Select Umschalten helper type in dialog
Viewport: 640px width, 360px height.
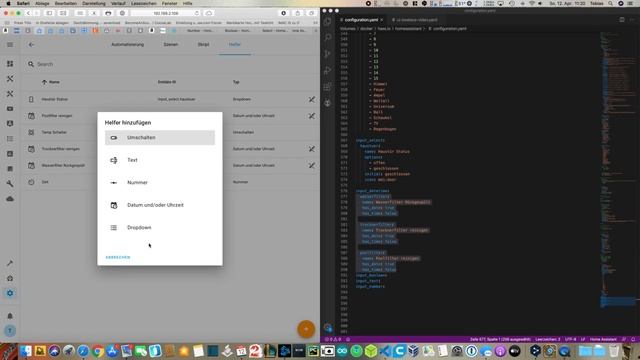[x=160, y=138]
